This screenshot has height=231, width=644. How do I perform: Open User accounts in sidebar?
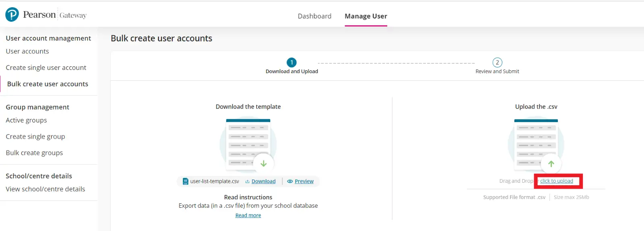click(x=27, y=51)
